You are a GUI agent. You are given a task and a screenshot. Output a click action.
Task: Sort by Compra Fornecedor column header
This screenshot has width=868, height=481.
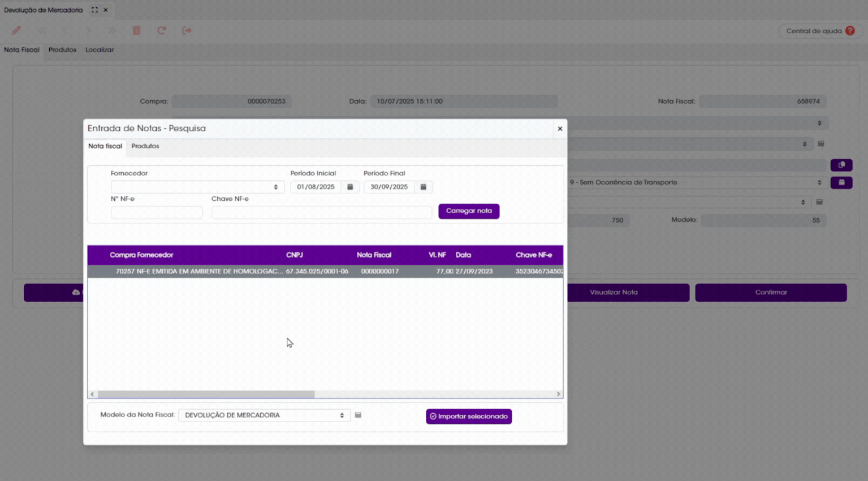click(141, 255)
